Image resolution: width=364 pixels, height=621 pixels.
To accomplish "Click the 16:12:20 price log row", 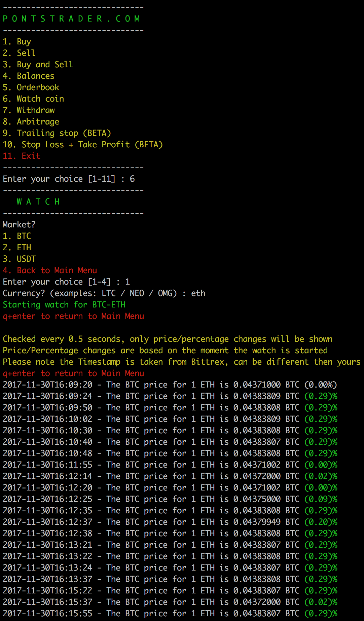I will tap(170, 488).
